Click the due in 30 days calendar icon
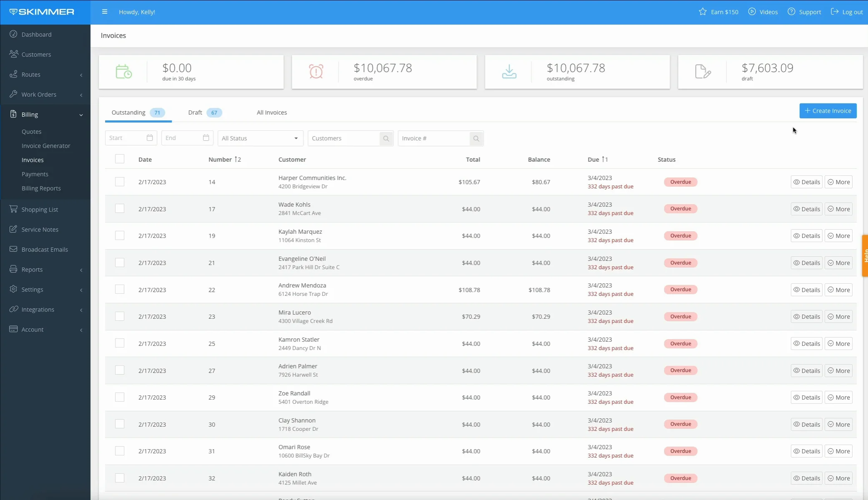 (x=123, y=71)
